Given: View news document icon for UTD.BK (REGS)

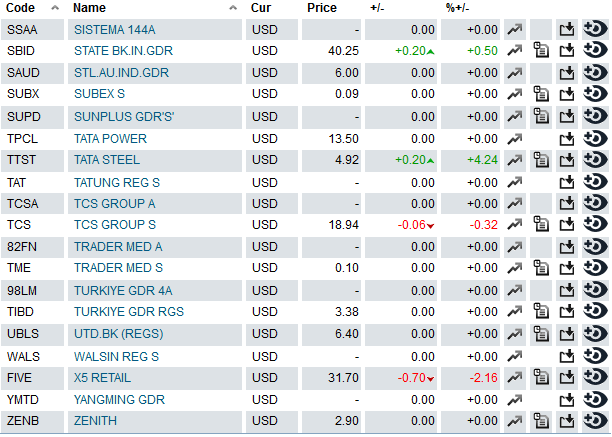Looking at the screenshot, I should coord(541,334).
